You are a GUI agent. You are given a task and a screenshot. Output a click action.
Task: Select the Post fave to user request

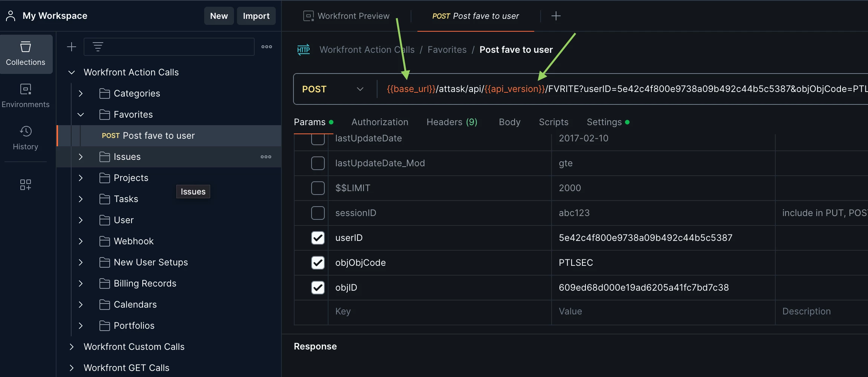click(x=169, y=136)
